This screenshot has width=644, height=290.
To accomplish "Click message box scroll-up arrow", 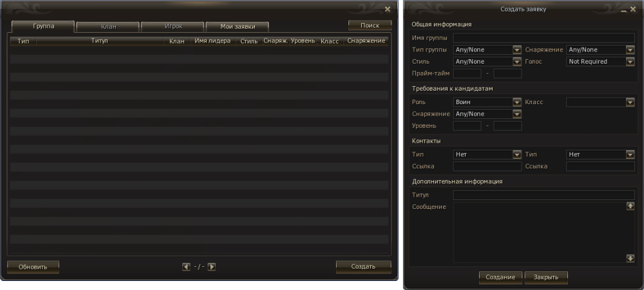I will point(630,206).
